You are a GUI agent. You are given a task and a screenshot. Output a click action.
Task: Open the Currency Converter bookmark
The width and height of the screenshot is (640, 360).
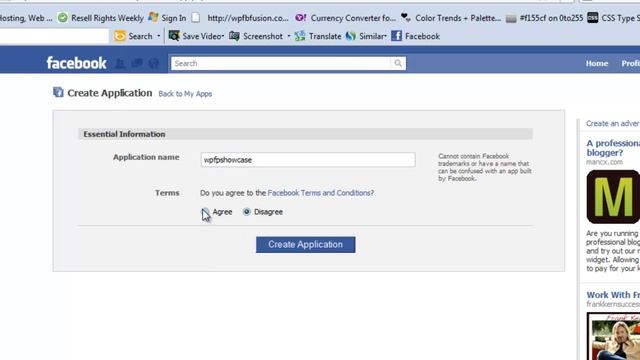click(346, 18)
